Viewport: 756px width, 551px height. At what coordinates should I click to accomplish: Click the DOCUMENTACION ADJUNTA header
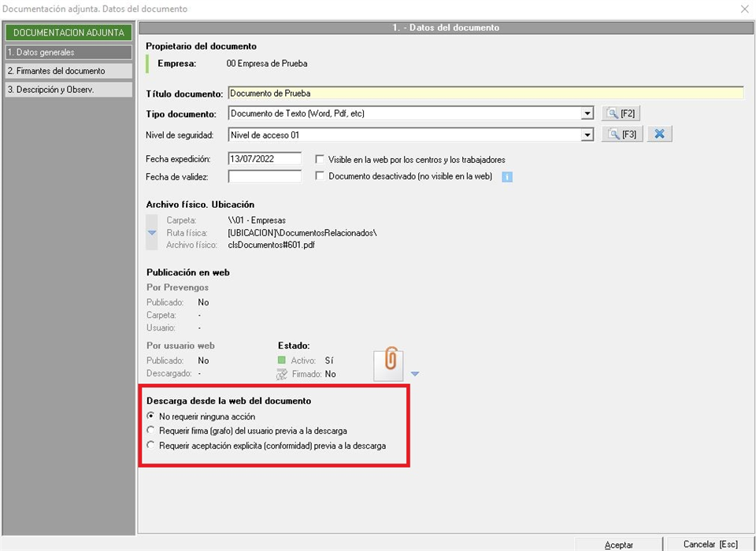click(x=69, y=33)
